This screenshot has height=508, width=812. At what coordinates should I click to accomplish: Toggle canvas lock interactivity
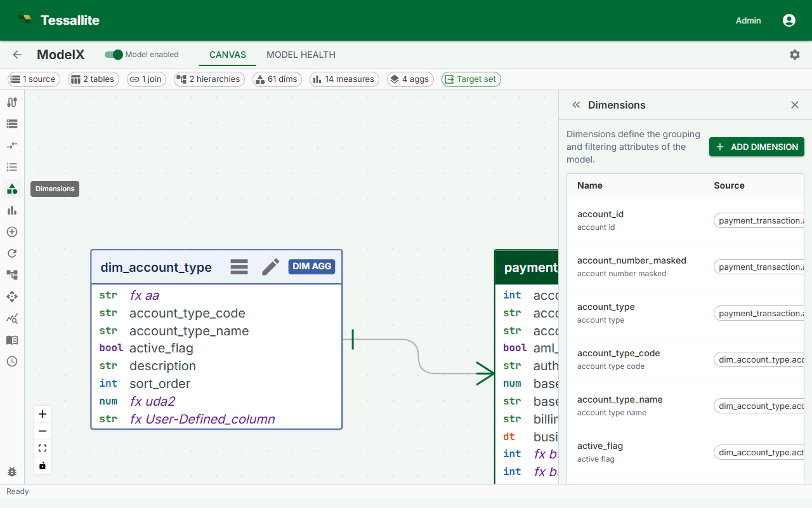43,465
